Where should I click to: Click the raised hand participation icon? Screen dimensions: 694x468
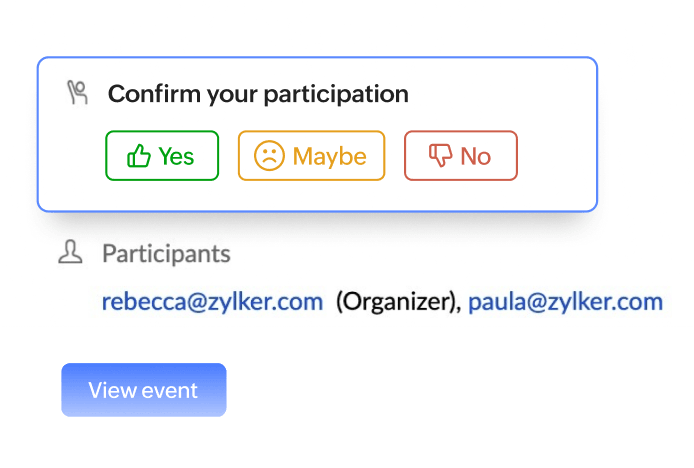[78, 94]
